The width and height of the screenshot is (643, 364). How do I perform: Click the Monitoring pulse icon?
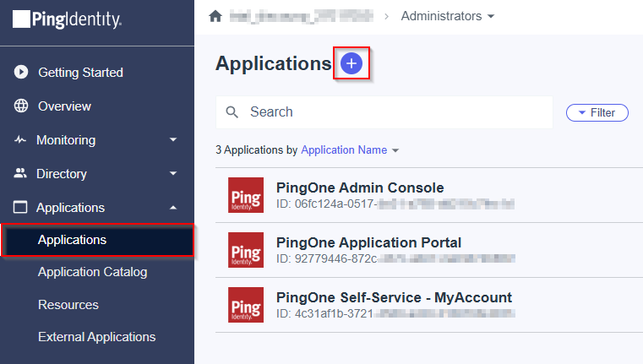[20, 140]
